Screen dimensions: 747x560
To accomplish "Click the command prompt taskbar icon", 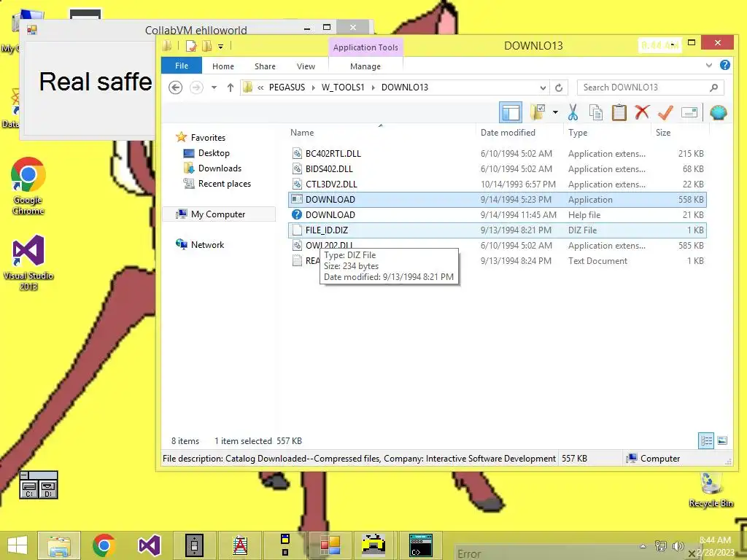I will click(421, 545).
